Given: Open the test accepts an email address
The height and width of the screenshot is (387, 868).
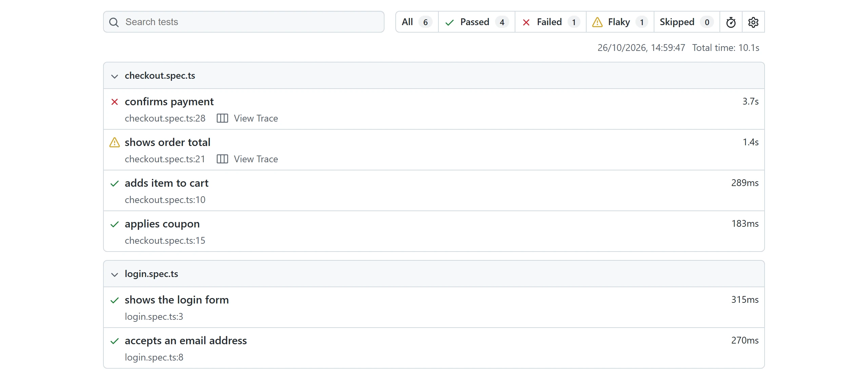Looking at the screenshot, I should pyautogui.click(x=186, y=340).
